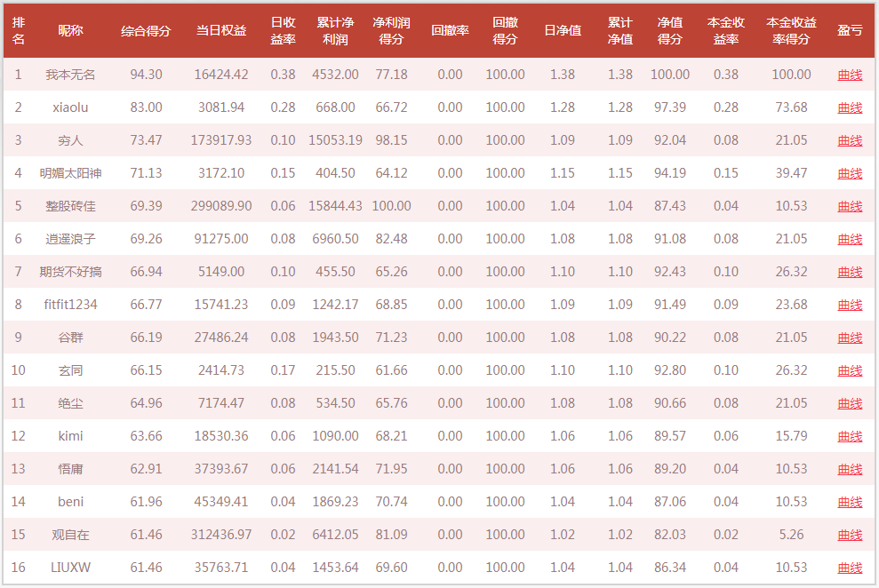View 曲线 for 谷群
Viewport: 879px width, 588px height.
[850, 338]
